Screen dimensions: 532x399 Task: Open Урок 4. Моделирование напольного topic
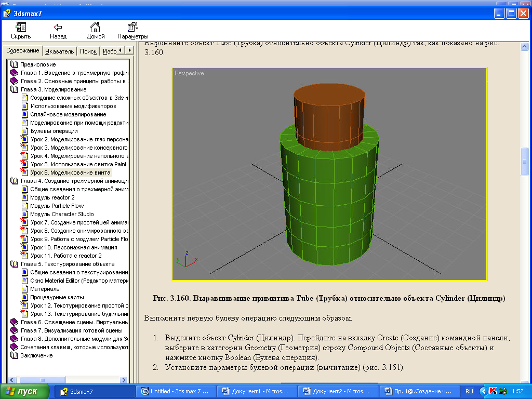point(79,156)
